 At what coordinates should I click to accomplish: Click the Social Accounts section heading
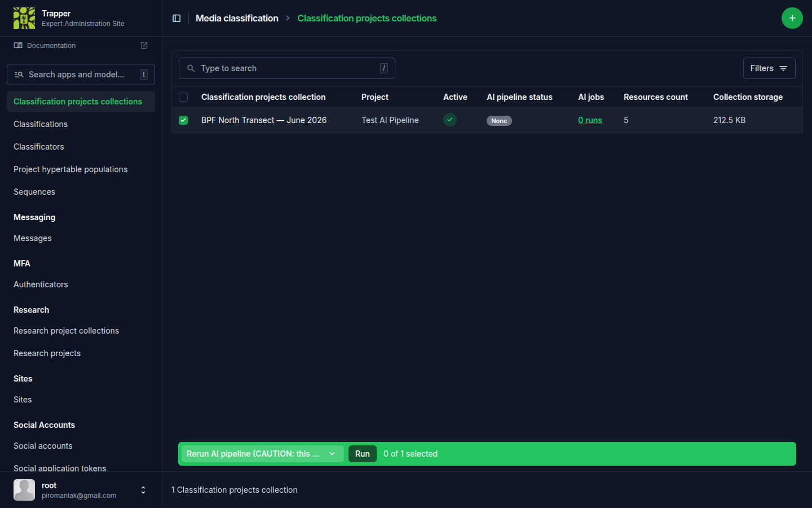tap(44, 425)
